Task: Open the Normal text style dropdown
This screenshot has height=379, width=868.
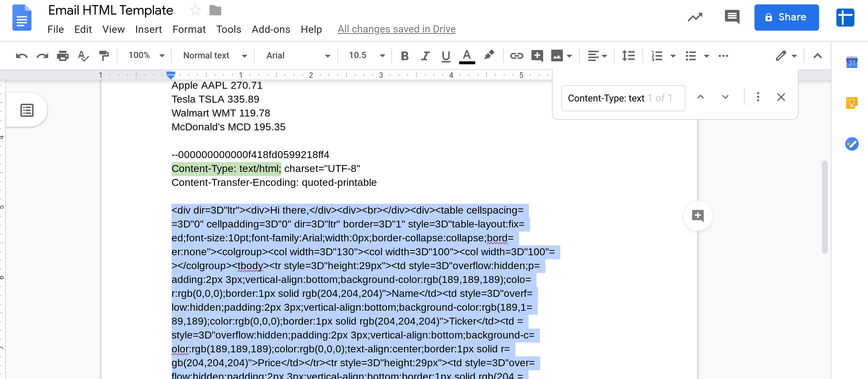Action: click(x=215, y=55)
